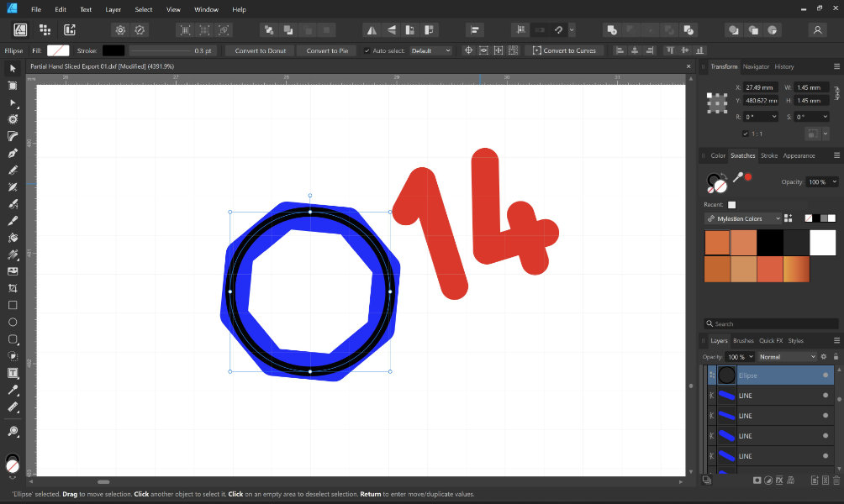Expand the snapping options arrow
This screenshot has height=504, width=844.
572,30
